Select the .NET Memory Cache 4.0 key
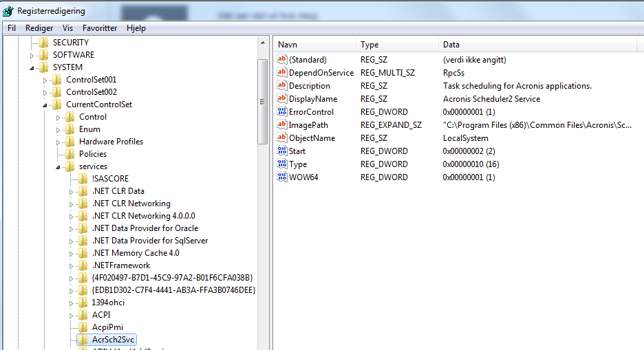This screenshot has height=350, width=644. (x=136, y=253)
